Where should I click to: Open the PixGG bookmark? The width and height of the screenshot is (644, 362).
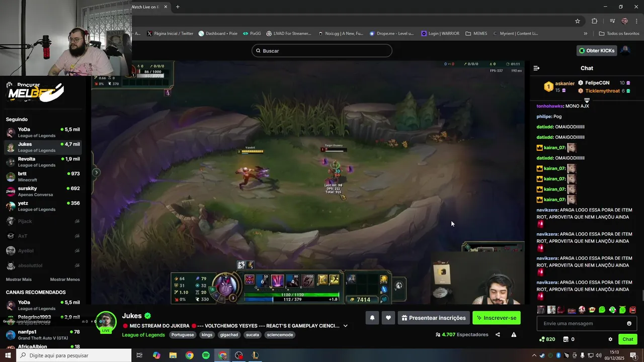tap(252, 34)
